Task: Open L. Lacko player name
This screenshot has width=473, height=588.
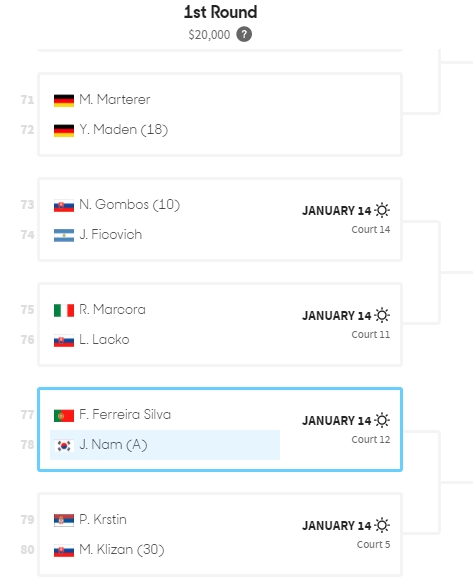Action: point(104,339)
